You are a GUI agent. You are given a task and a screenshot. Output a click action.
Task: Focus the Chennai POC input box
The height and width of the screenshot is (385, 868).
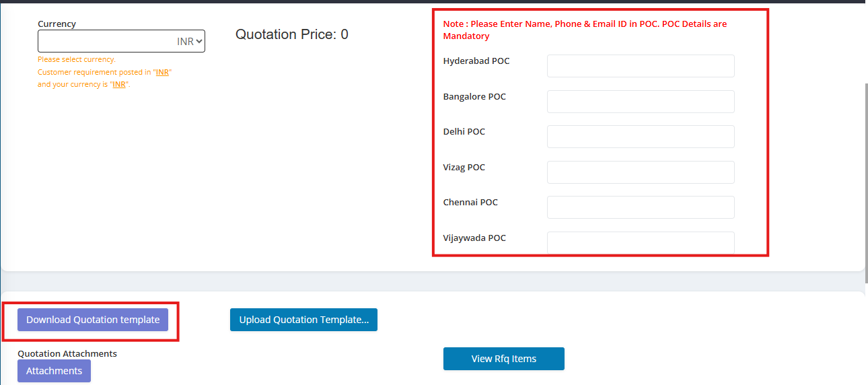pyautogui.click(x=640, y=207)
